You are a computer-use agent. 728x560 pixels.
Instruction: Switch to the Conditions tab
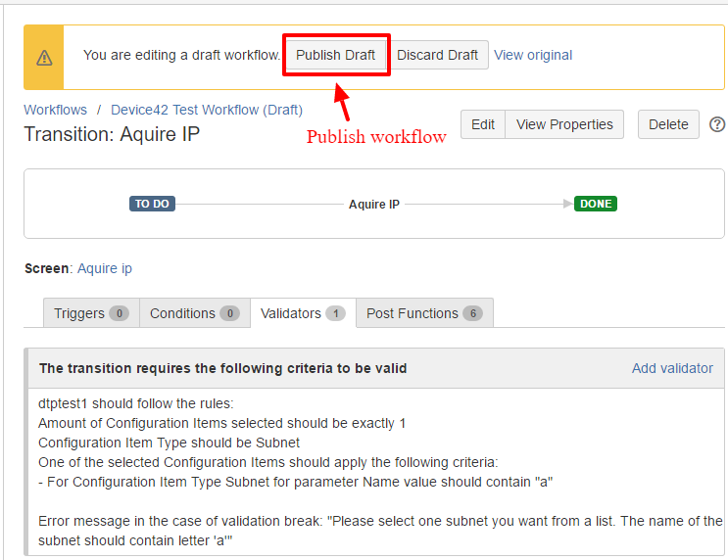pos(194,313)
